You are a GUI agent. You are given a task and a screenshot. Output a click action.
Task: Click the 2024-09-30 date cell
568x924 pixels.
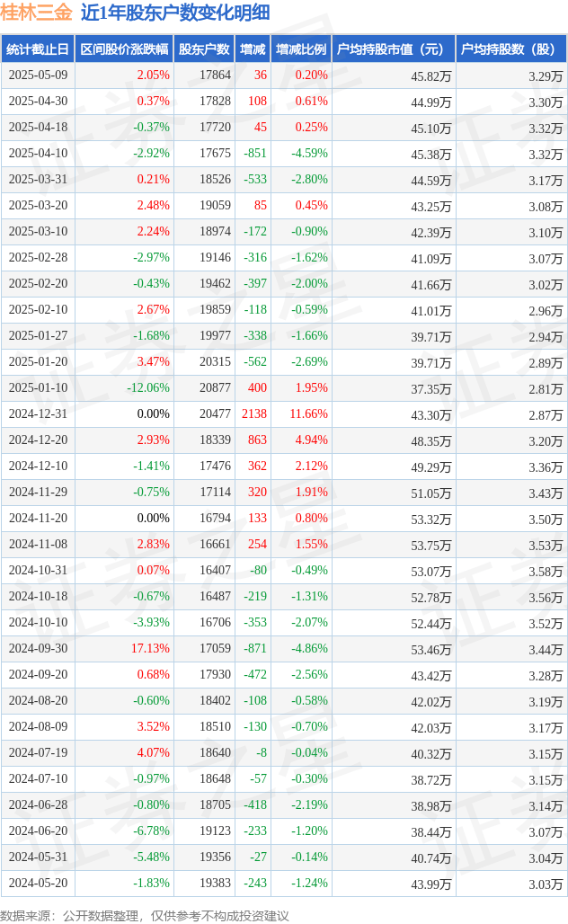(38, 649)
